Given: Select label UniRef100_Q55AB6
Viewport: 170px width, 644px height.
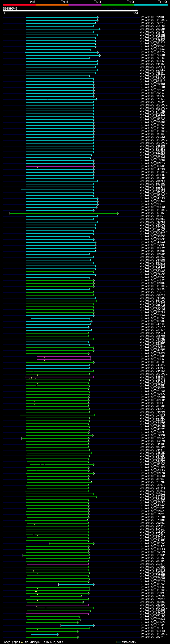Looking at the screenshot, I should coord(152,155).
